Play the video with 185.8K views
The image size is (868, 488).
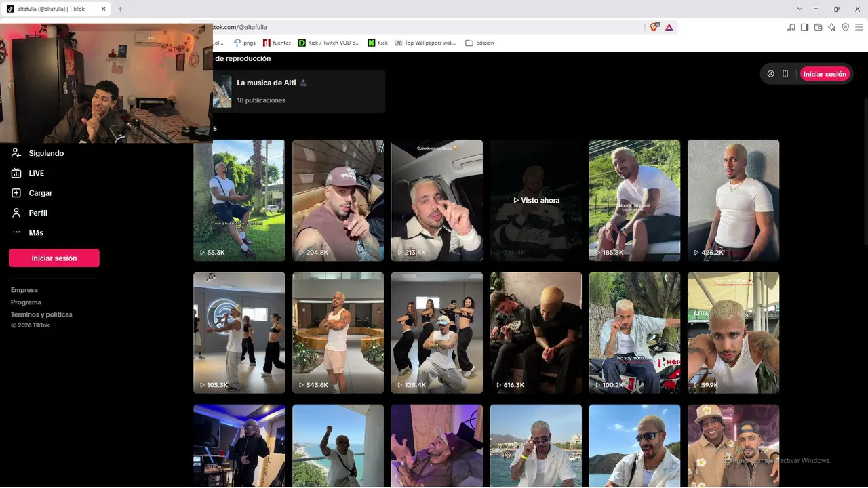[x=635, y=200]
